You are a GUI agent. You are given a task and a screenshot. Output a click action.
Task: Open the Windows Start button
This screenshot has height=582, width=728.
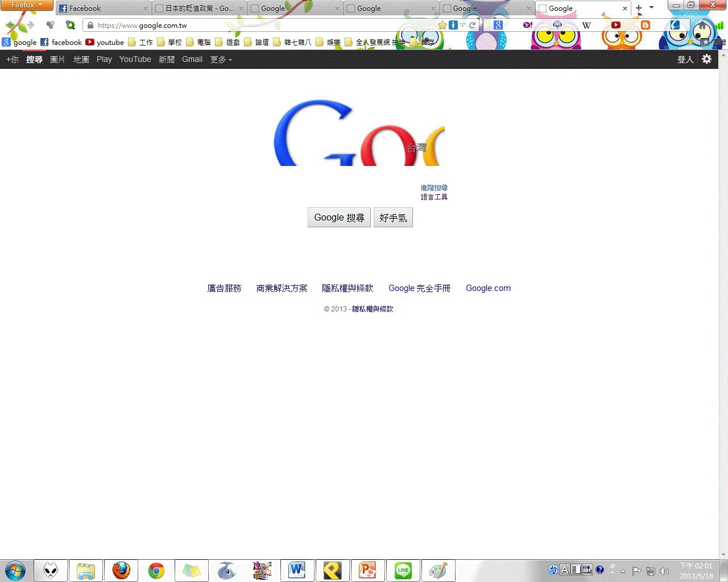click(15, 570)
